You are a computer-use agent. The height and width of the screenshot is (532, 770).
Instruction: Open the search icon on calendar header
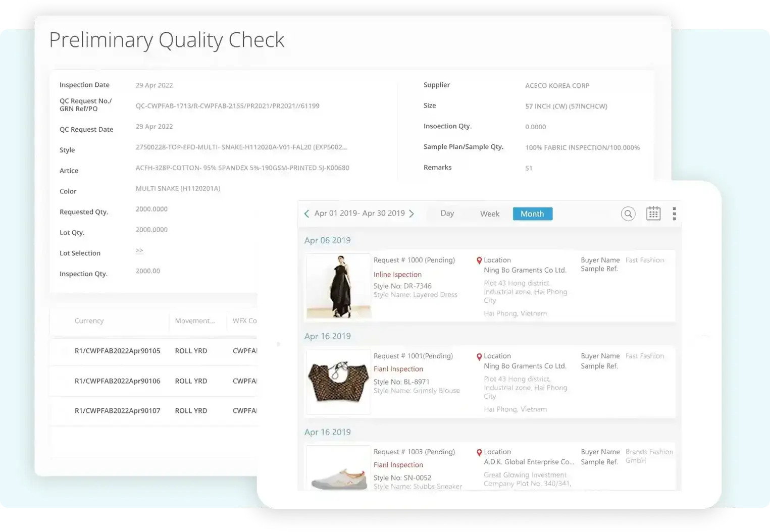pyautogui.click(x=628, y=214)
